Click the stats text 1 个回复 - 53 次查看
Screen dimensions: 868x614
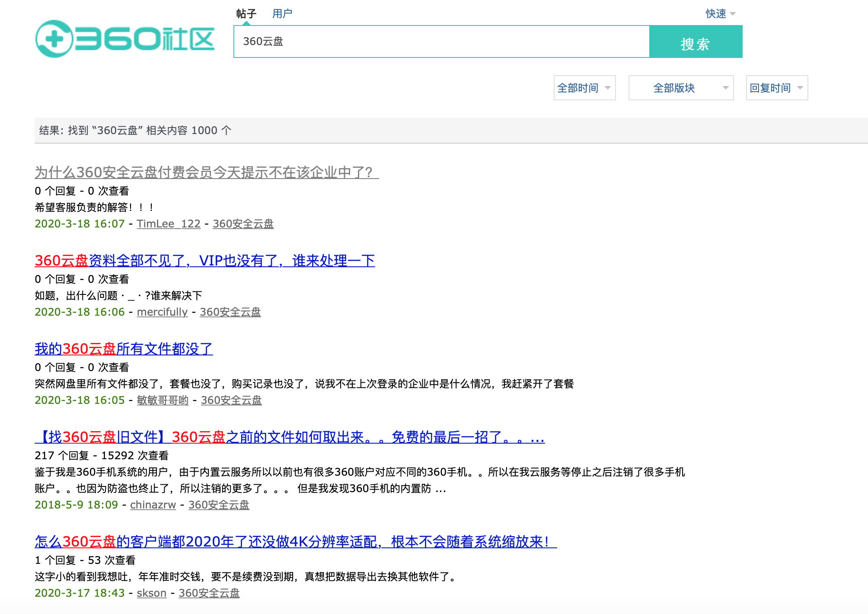pyautogui.click(x=85, y=560)
